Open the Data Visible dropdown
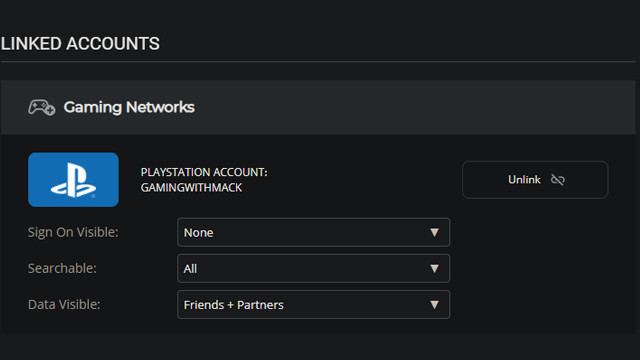The width and height of the screenshot is (640, 360). pyautogui.click(x=313, y=304)
